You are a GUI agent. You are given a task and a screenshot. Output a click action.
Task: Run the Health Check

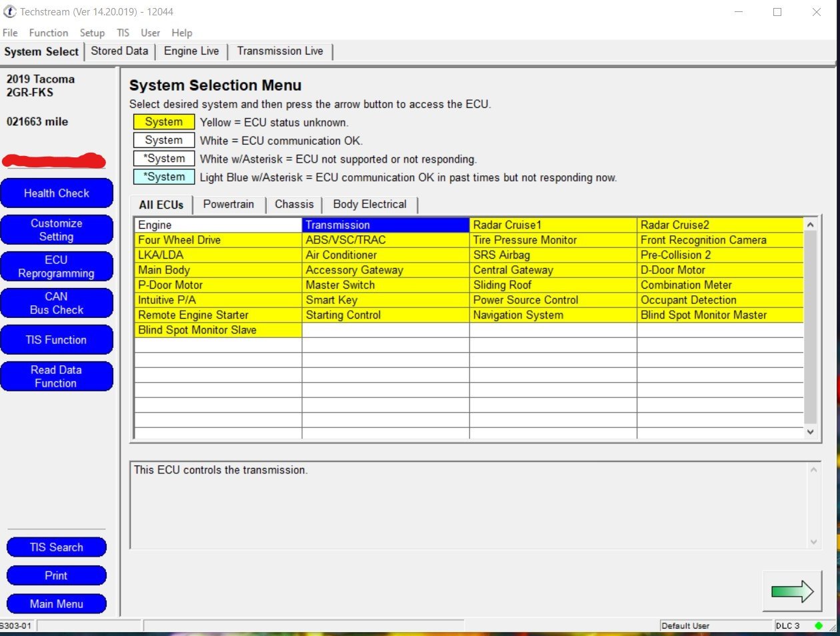click(57, 193)
